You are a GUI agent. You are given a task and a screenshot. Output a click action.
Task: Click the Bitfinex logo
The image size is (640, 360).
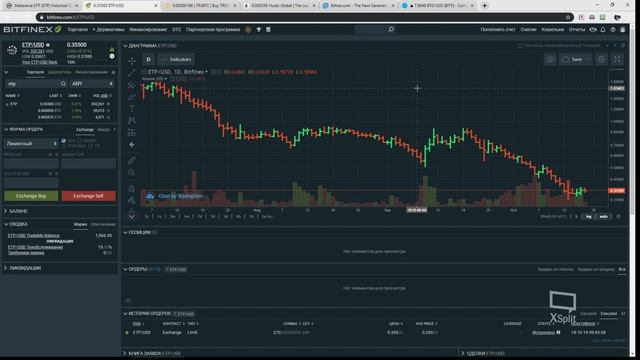pyautogui.click(x=32, y=29)
